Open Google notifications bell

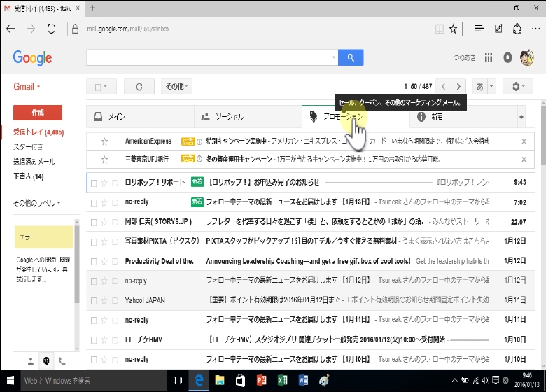(507, 57)
